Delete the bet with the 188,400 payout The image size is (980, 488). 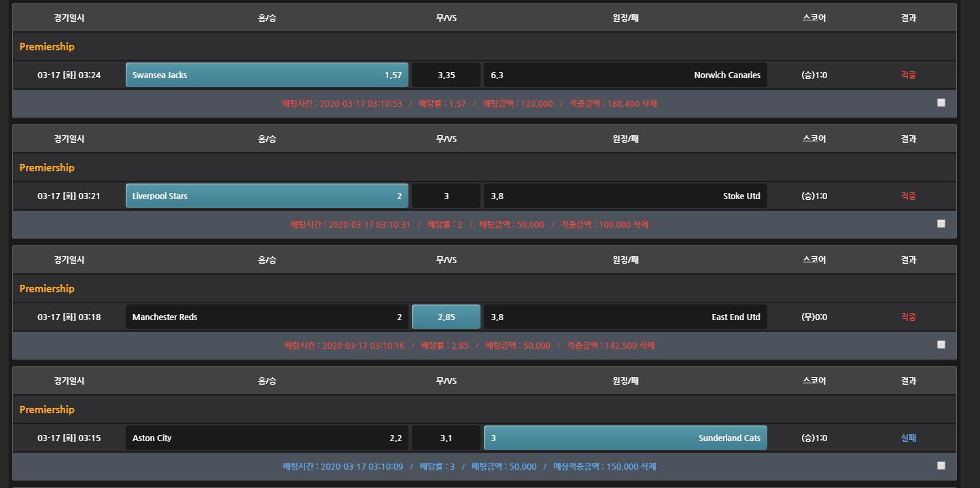click(x=649, y=104)
